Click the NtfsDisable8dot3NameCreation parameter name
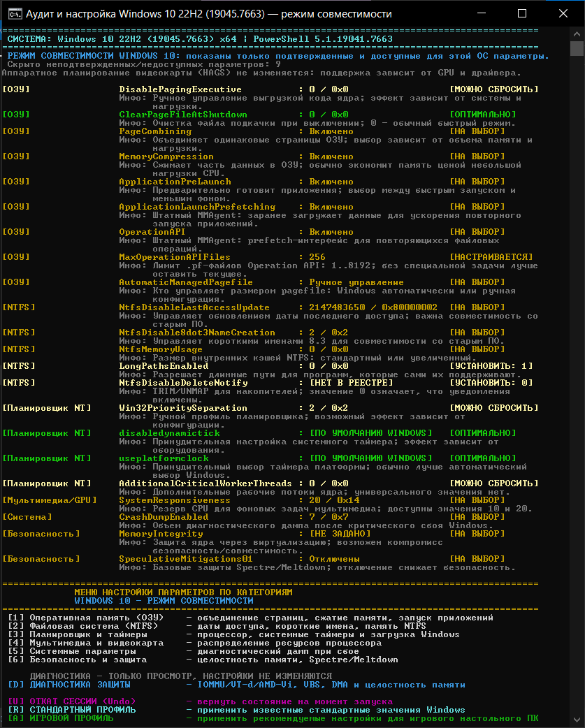 pos(197,333)
